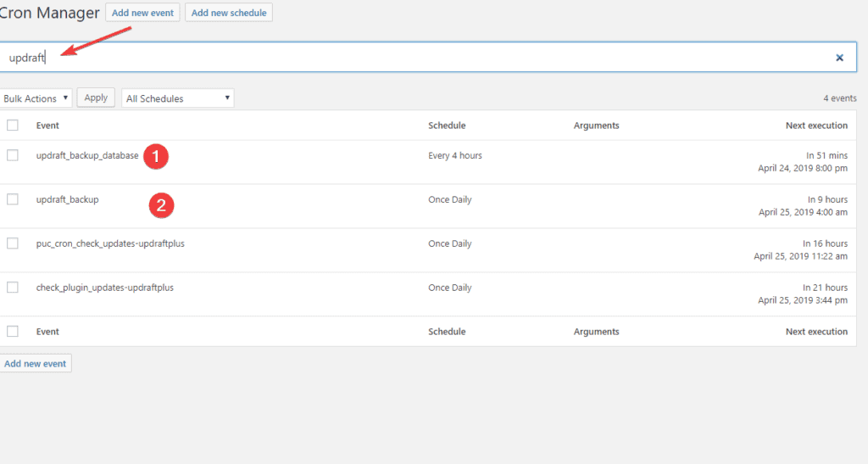Clear the search field with the X icon

tap(839, 58)
